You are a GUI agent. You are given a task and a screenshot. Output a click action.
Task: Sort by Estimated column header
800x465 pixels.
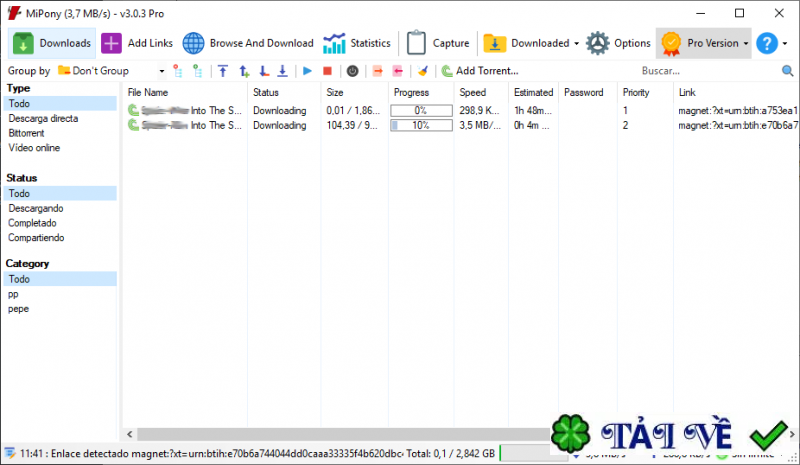point(533,92)
